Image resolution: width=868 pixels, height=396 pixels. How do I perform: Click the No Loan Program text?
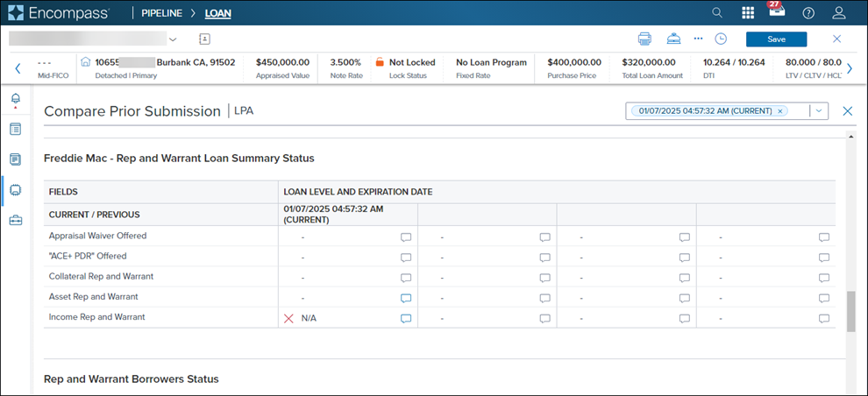coord(491,62)
